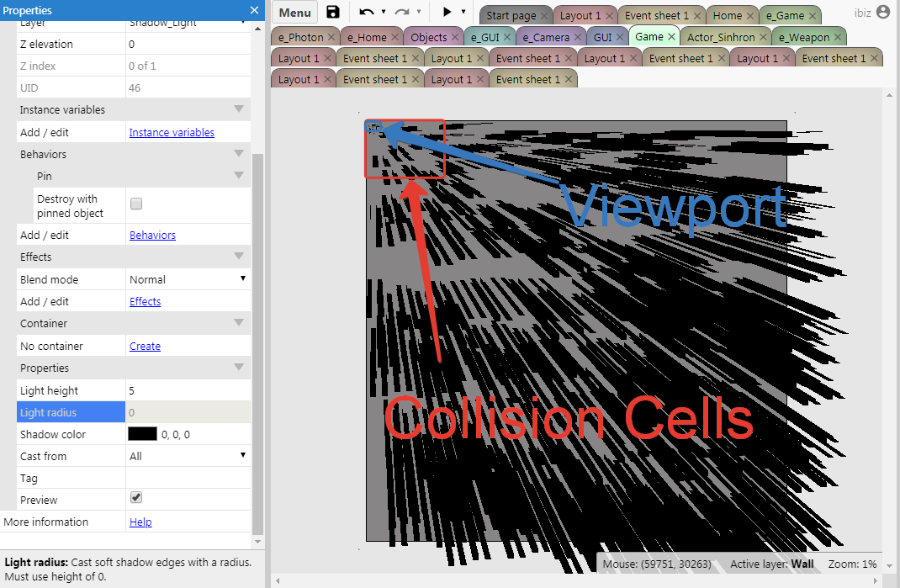
Task: Click the Properties panel scrollbar thumb
Action: (x=257, y=343)
